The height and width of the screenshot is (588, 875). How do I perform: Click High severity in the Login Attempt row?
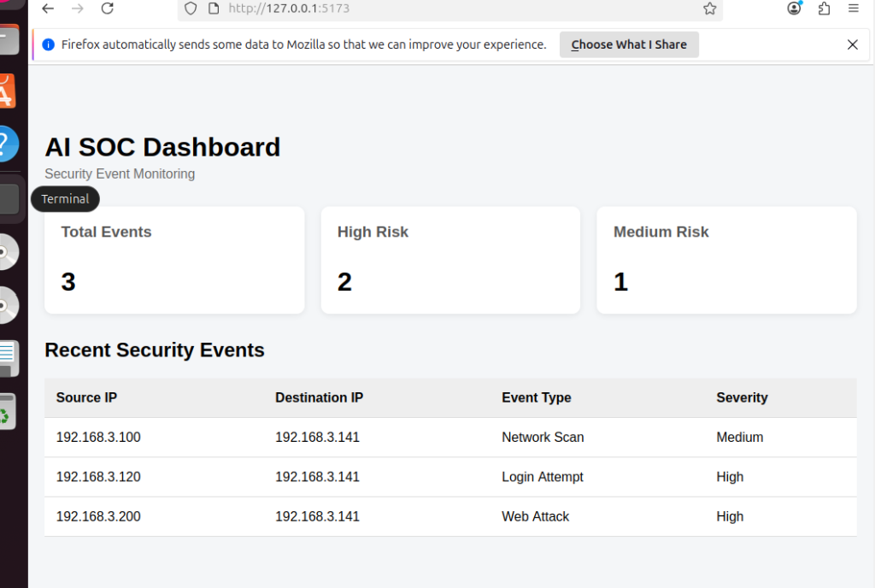(x=730, y=477)
